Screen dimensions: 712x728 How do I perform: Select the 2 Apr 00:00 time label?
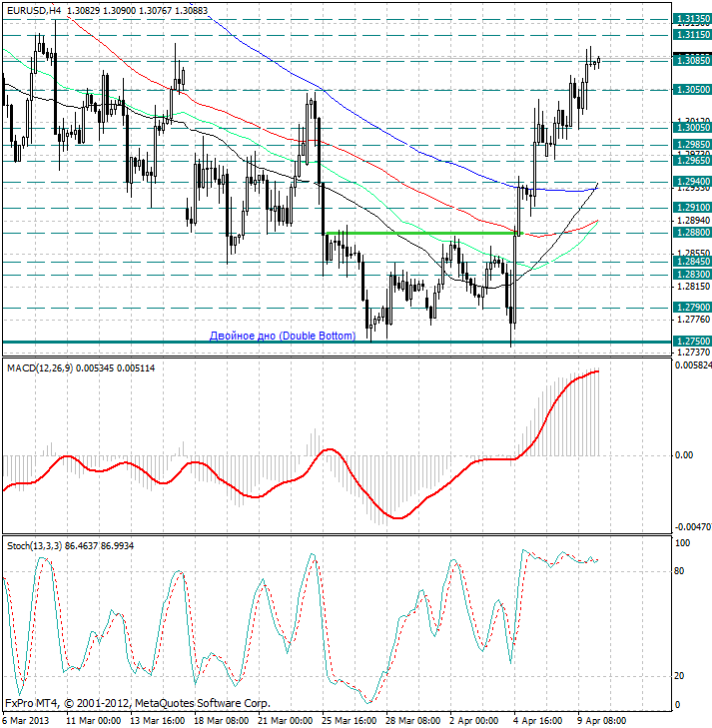pos(474,721)
